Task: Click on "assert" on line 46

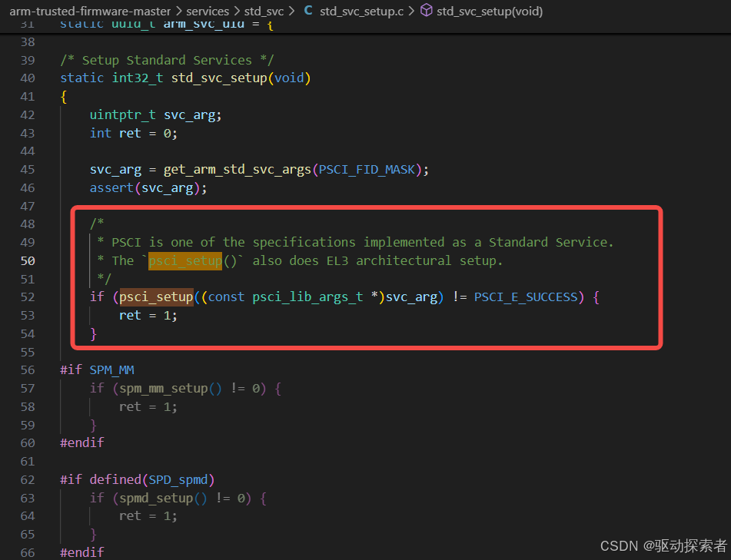Action: click(x=111, y=187)
